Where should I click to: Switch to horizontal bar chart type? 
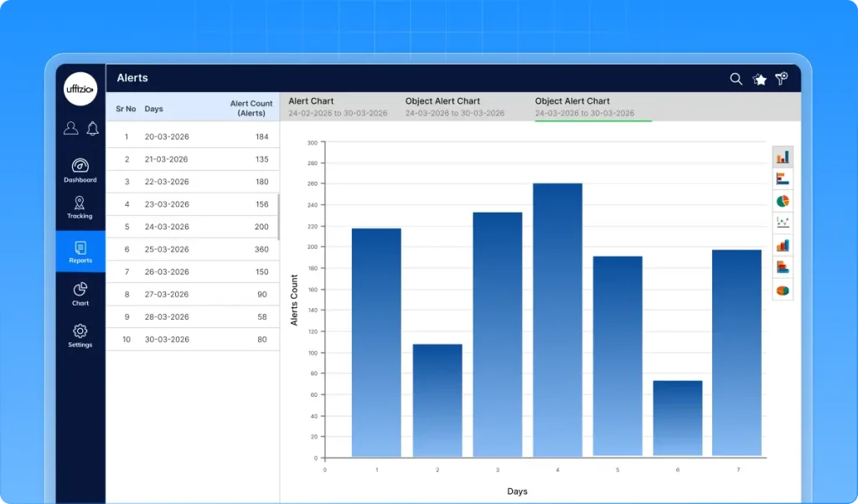783,178
